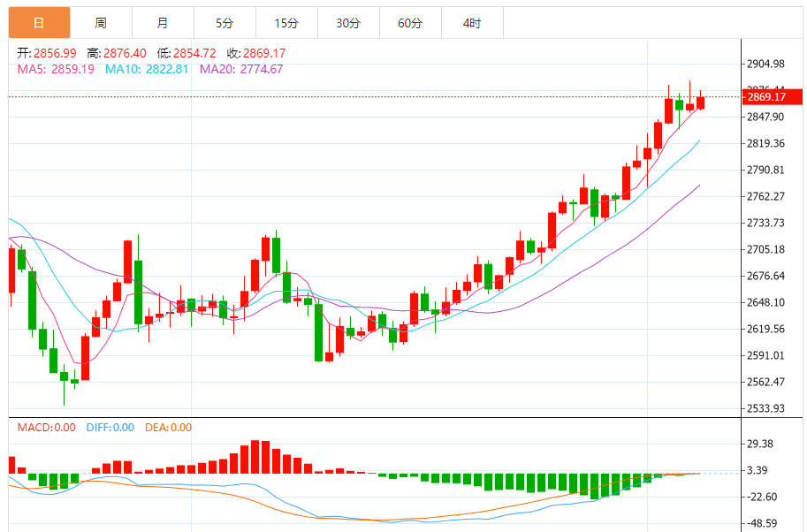Switch to the 4时 timeframe tab

pos(472,23)
